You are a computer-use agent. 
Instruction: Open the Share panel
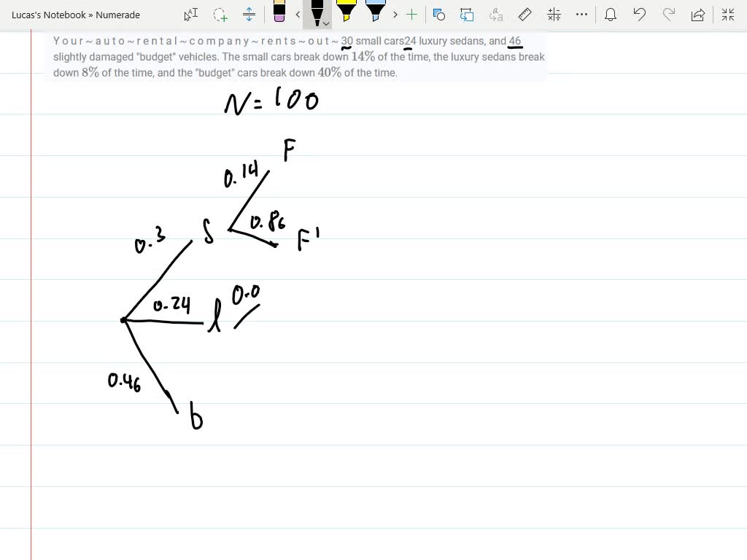[x=697, y=14]
